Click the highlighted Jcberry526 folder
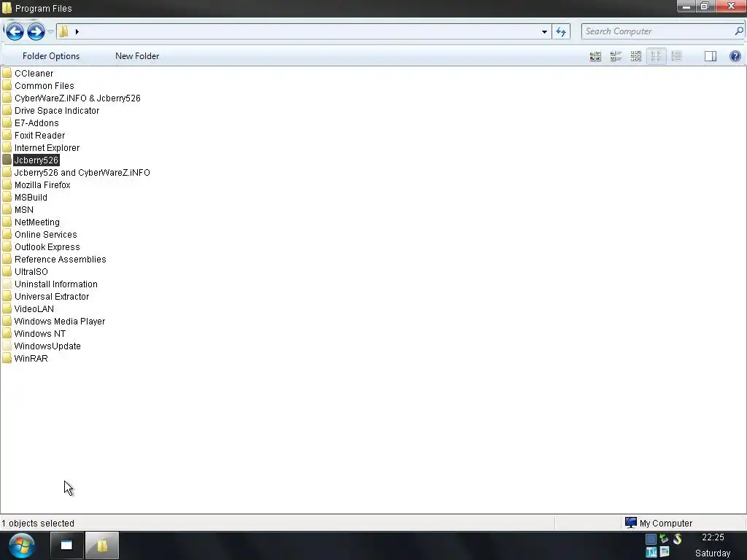 [36, 160]
